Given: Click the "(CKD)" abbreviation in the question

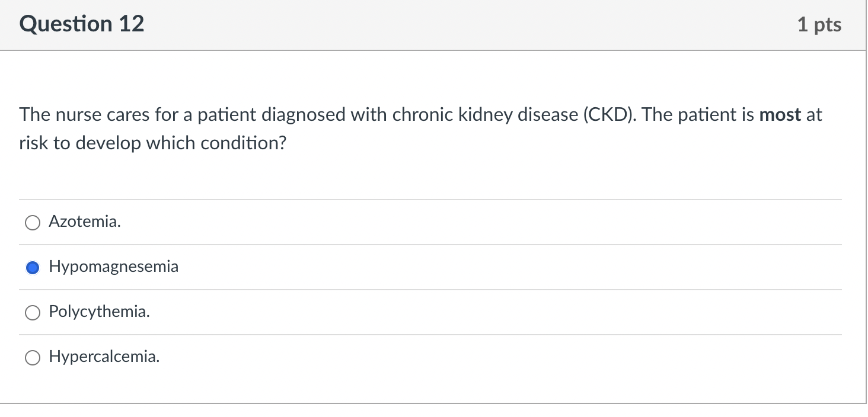Looking at the screenshot, I should [608, 115].
